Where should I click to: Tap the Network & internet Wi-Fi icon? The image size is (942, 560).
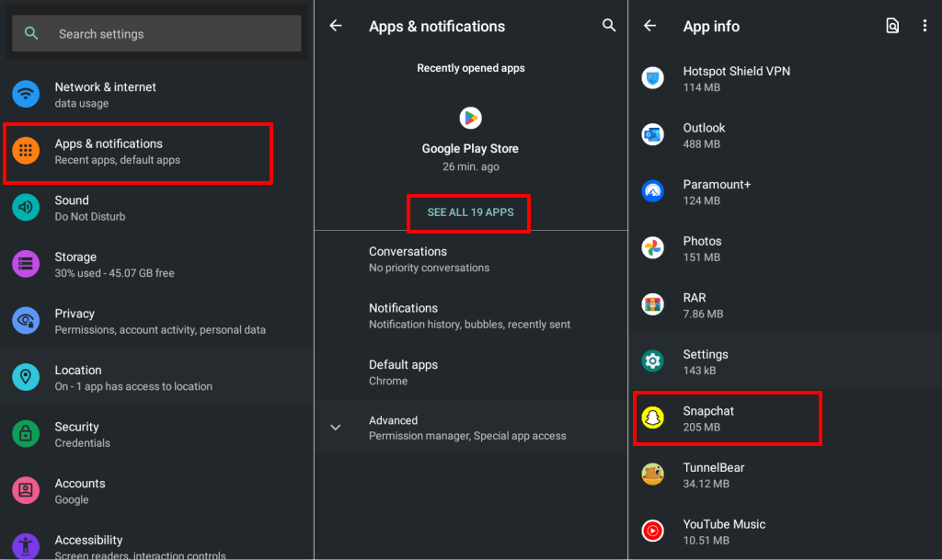click(26, 94)
